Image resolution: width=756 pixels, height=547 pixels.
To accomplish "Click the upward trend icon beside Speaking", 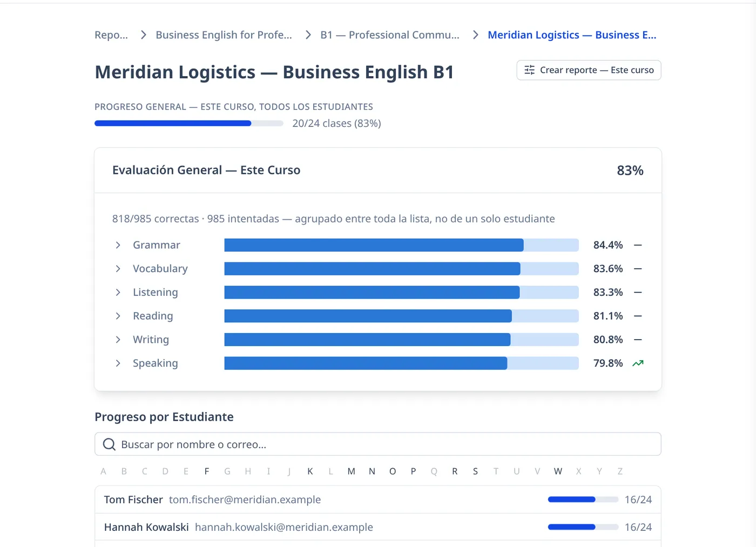I will (638, 363).
